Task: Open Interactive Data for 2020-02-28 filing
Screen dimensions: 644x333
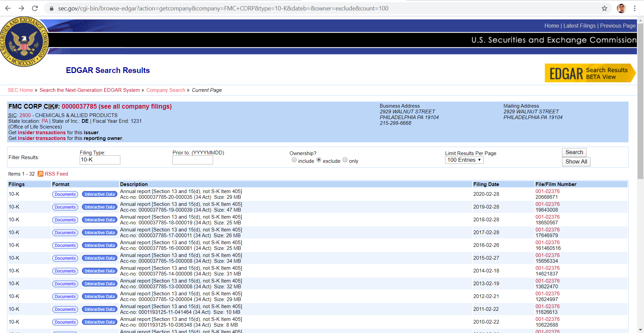Action: (x=99, y=194)
